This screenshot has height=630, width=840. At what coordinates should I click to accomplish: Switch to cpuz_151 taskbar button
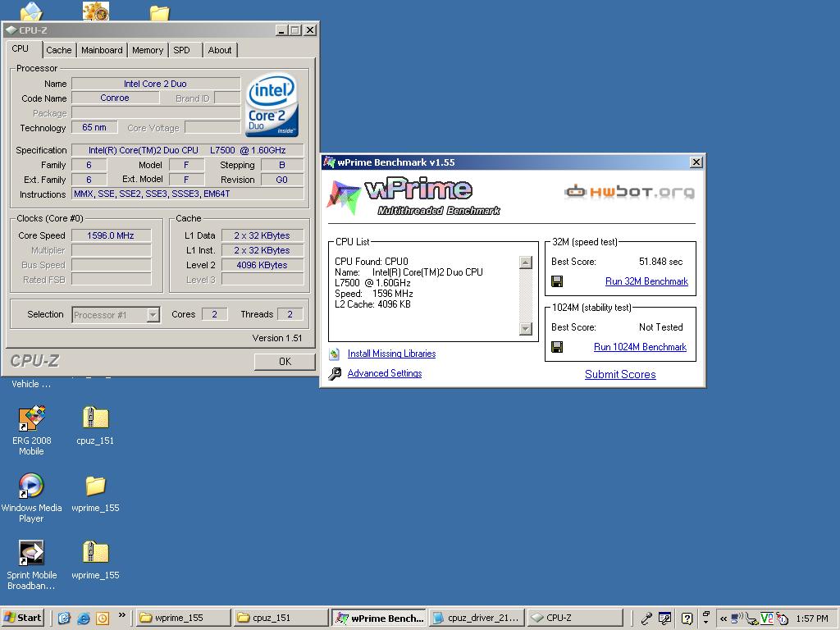[x=281, y=618]
